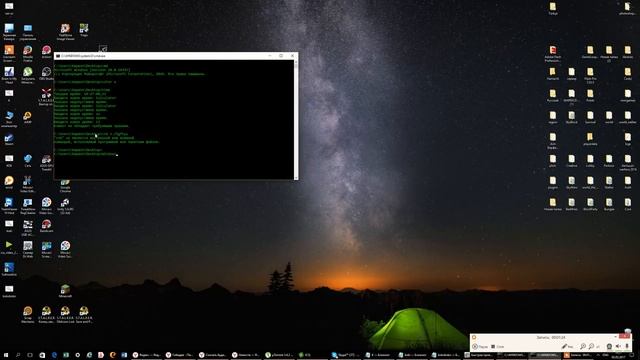
Task: Toggle the microphone icon in recorder panel
Action: pyautogui.click(x=627, y=347)
